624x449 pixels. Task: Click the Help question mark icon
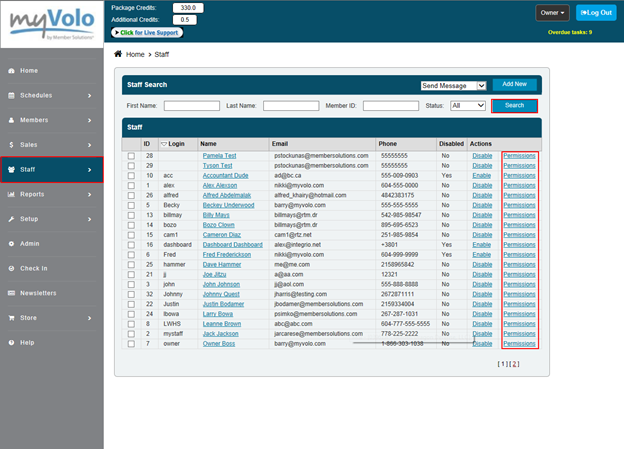9,342
